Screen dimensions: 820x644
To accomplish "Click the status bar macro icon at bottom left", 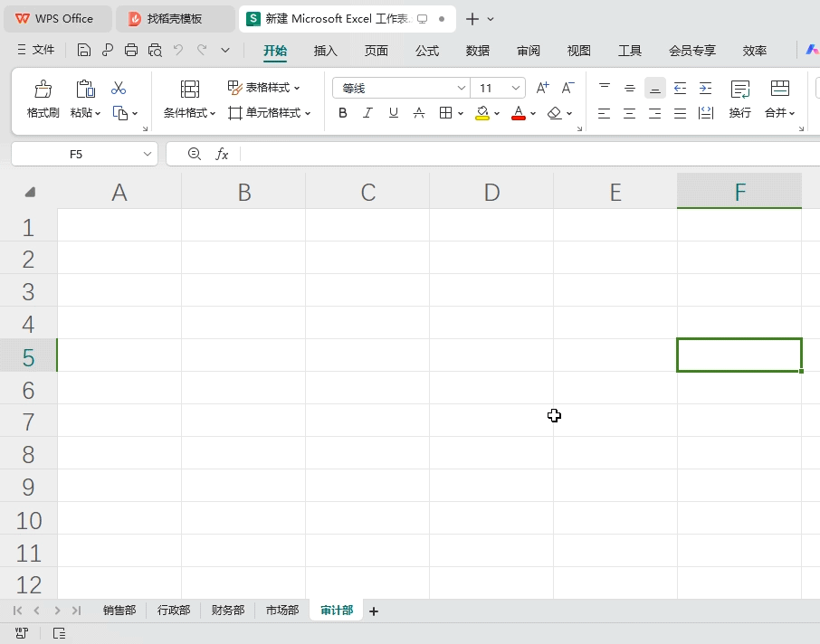I will 22,633.
